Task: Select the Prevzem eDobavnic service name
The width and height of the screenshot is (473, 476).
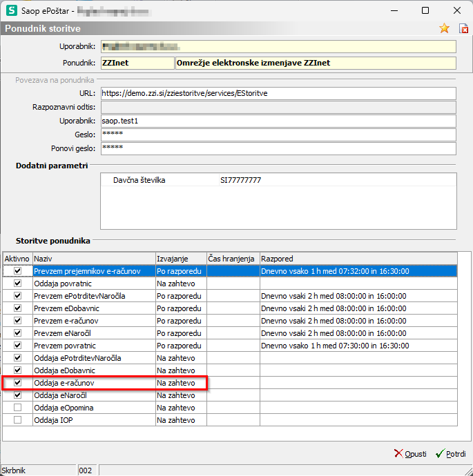Action: coord(66,308)
